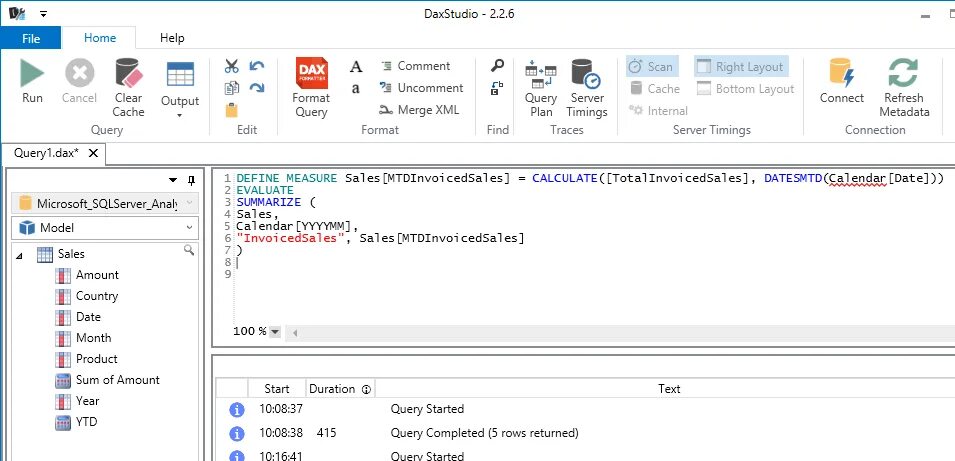Close the Query1.dax tab
This screenshot has height=461, width=955.
(x=93, y=153)
